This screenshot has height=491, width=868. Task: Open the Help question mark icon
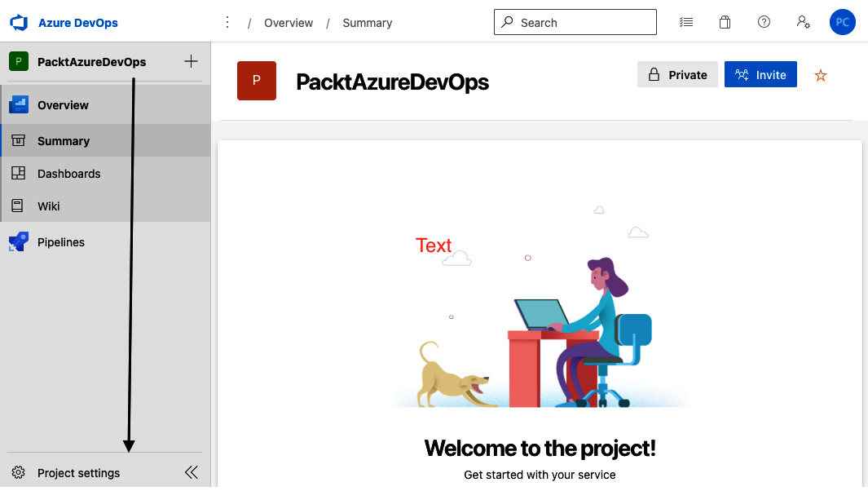point(764,22)
